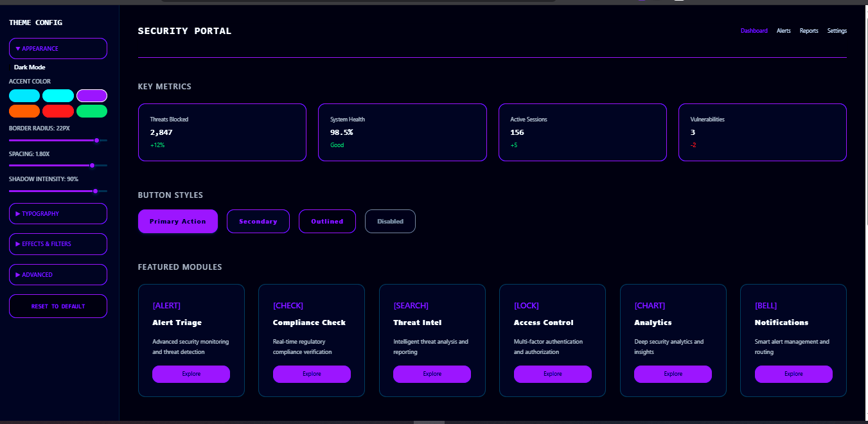
Task: Click the Theme Config heading
Action: pyautogui.click(x=35, y=22)
